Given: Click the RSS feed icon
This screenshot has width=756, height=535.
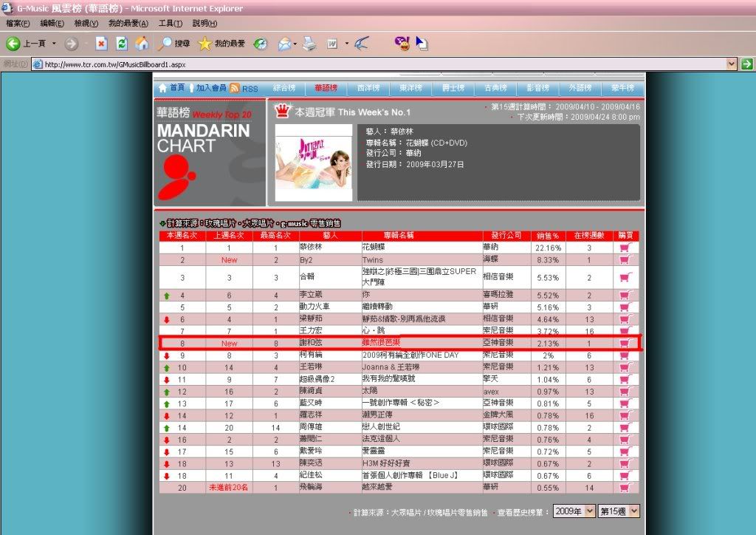Looking at the screenshot, I should point(235,88).
